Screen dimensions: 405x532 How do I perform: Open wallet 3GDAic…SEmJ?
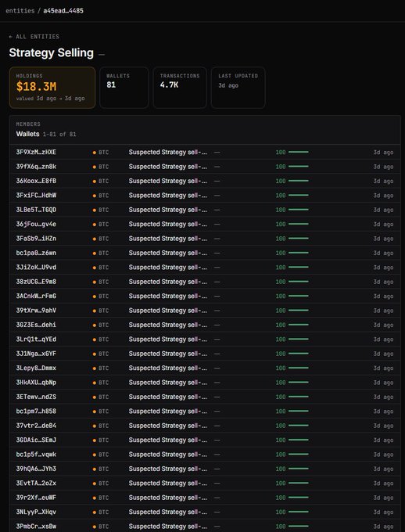(36, 440)
